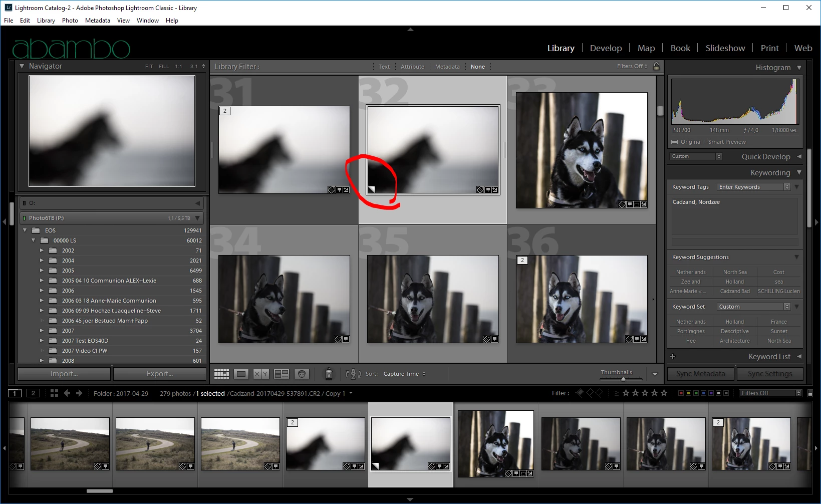
Task: Select the Painter spray can tool
Action: (x=329, y=373)
